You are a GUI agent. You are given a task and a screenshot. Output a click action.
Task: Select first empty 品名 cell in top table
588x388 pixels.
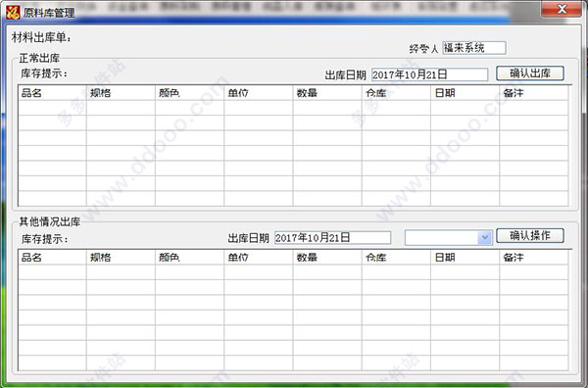(x=52, y=108)
